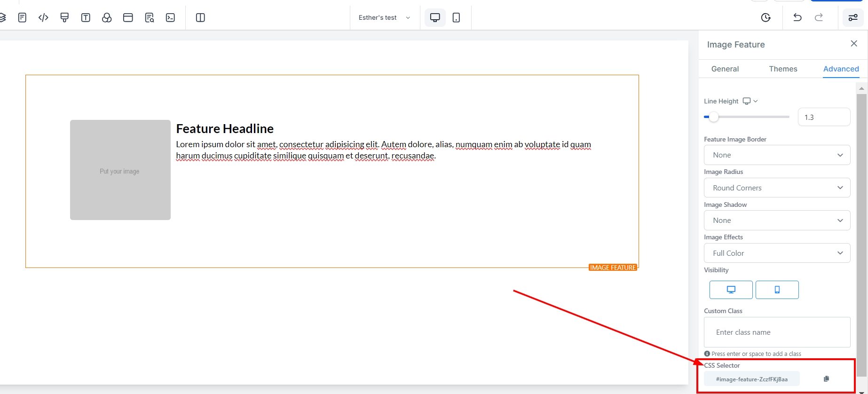
Task: Toggle mobile visibility for the element
Action: pos(777,290)
